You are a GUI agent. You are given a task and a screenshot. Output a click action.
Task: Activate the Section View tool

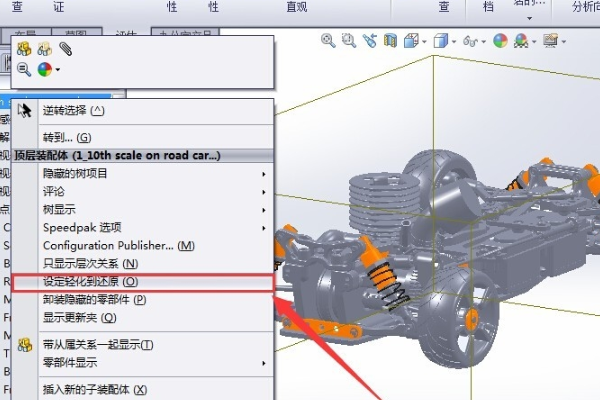390,40
